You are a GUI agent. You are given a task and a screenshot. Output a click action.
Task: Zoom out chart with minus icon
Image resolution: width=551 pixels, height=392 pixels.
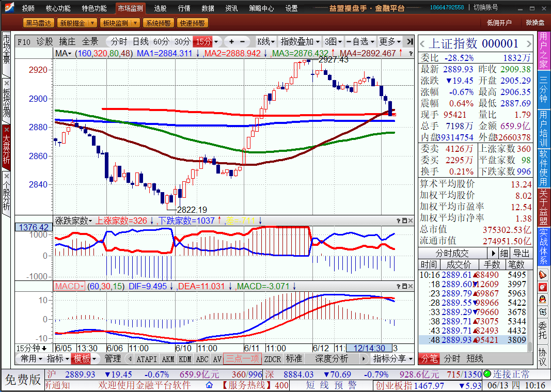(243, 42)
